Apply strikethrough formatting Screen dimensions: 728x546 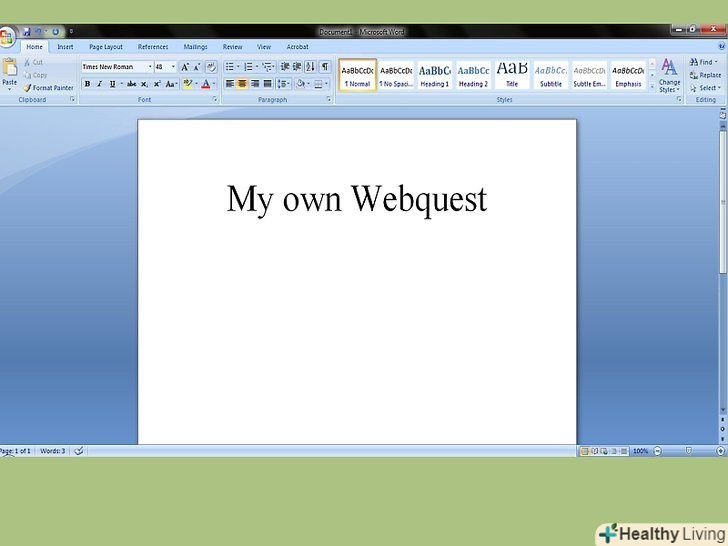tap(132, 84)
